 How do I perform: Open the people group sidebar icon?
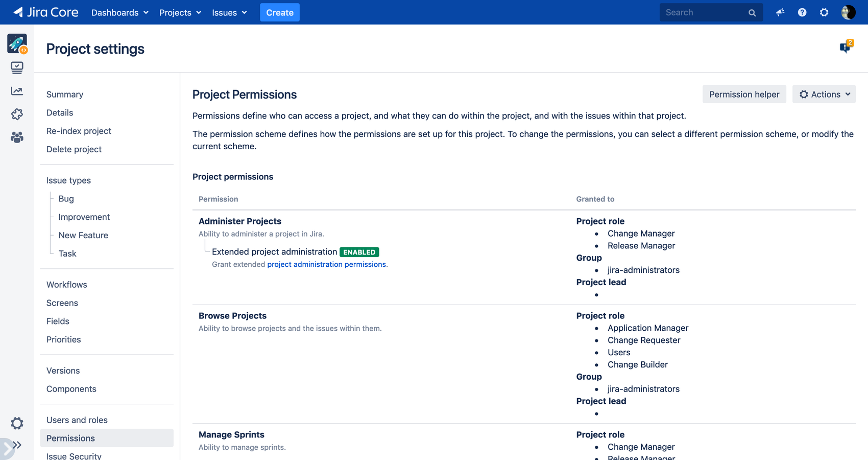(17, 137)
